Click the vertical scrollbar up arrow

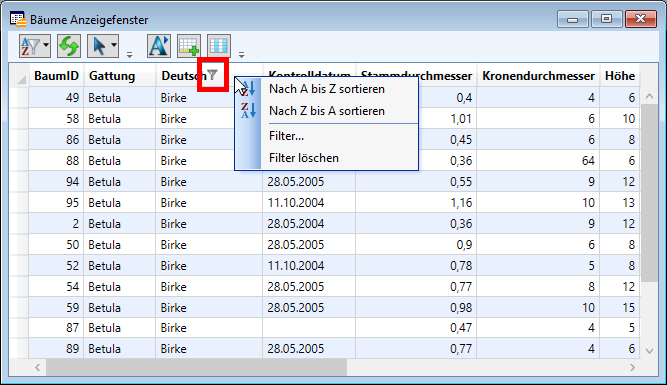pyautogui.click(x=649, y=97)
